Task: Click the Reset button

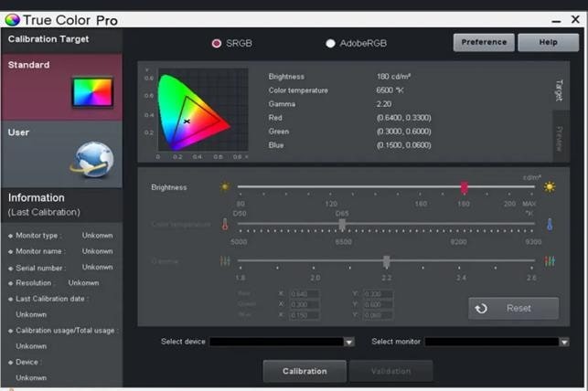Action: pos(513,308)
